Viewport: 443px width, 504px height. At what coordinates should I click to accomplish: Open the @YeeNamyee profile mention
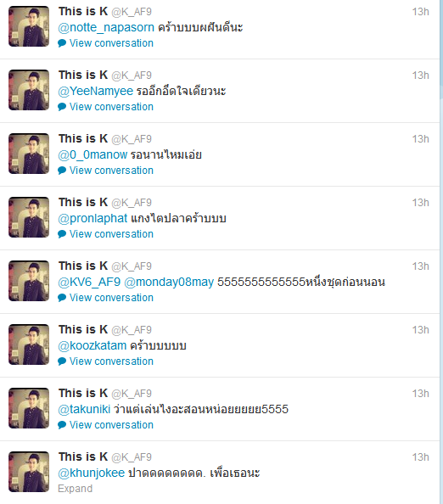[96, 92]
